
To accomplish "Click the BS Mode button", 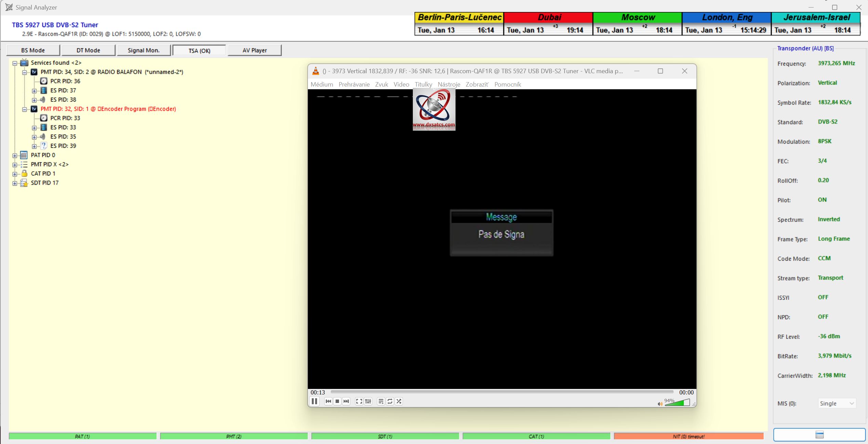I will [33, 50].
